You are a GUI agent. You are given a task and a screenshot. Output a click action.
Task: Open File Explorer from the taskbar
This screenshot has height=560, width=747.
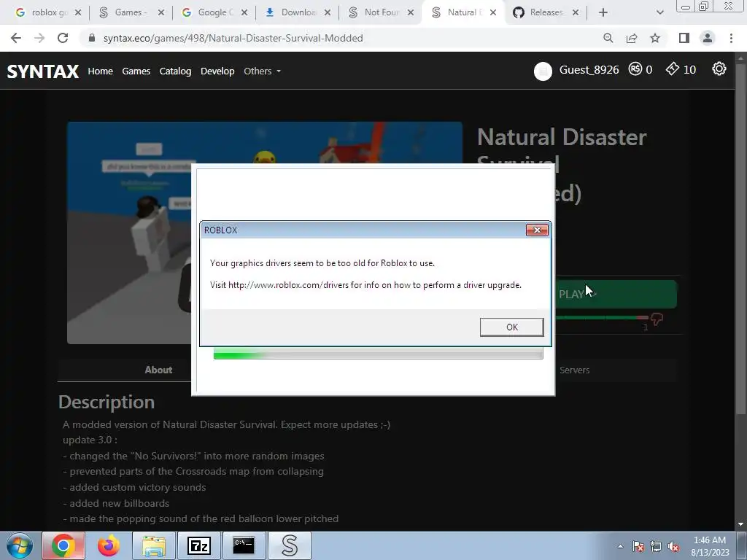click(x=153, y=545)
